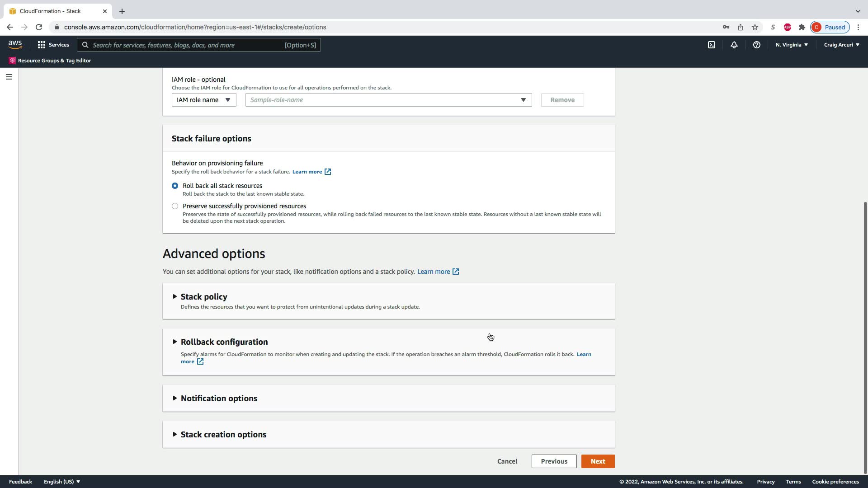
Task: Open the Craig Arcuri account menu
Action: click(841, 45)
